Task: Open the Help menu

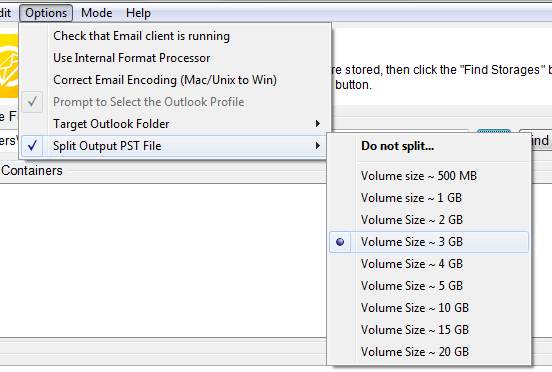Action: (x=138, y=13)
